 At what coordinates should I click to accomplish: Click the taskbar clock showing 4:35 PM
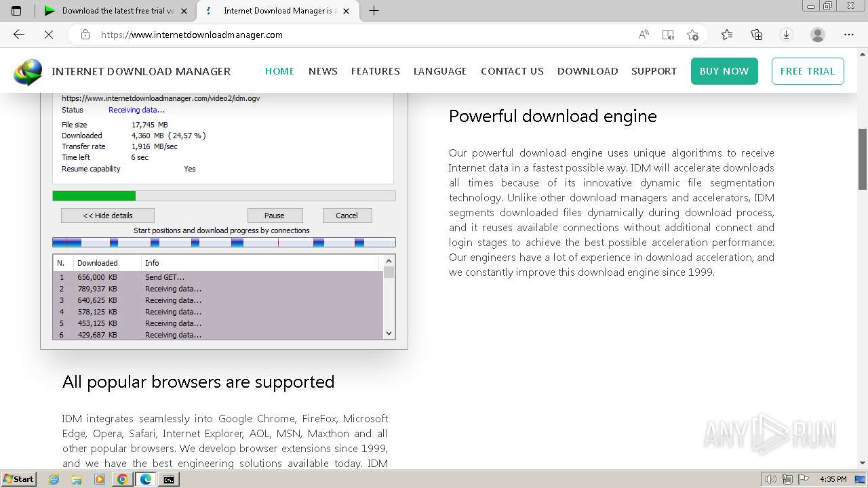[833, 479]
